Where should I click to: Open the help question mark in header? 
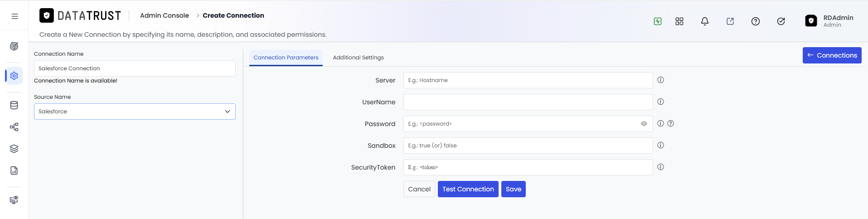click(x=756, y=21)
